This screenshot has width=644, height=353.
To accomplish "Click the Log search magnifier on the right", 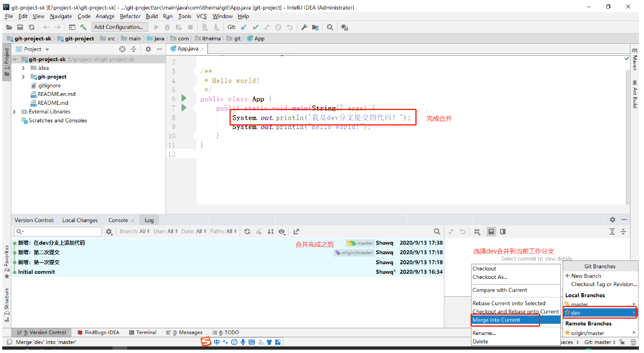I will (437, 232).
